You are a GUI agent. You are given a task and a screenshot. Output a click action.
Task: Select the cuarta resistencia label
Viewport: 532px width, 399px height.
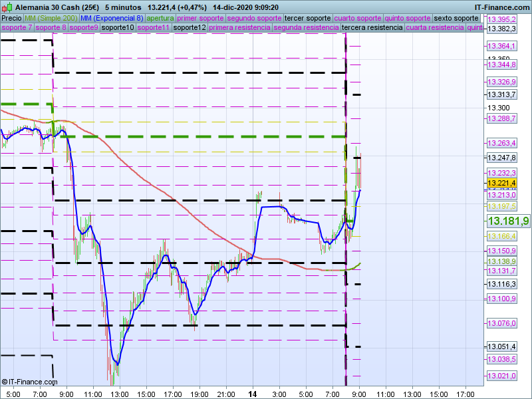(x=434, y=28)
